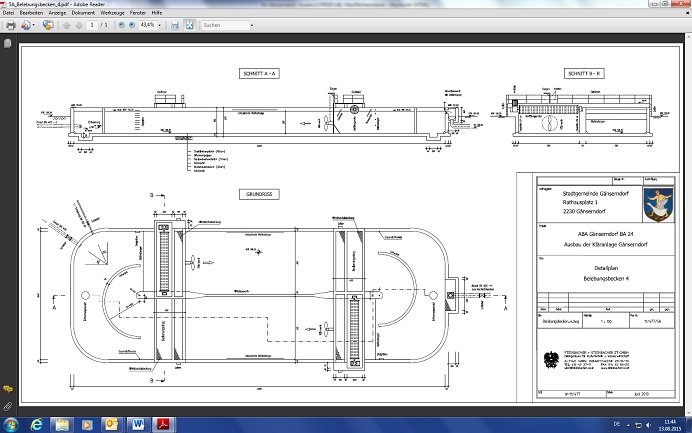Click the page number field showing 1

click(x=92, y=25)
